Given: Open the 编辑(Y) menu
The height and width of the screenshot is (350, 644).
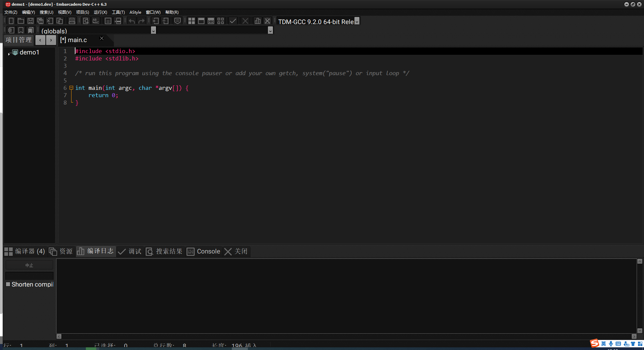Looking at the screenshot, I should 28,12.
